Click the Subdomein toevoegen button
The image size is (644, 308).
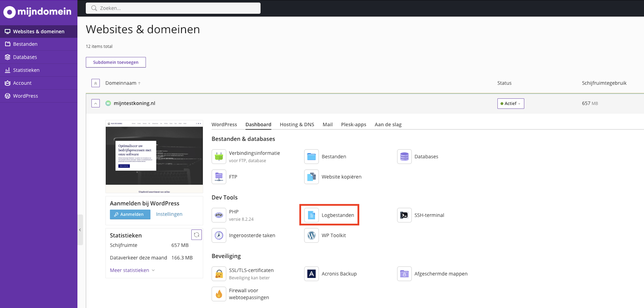point(116,62)
